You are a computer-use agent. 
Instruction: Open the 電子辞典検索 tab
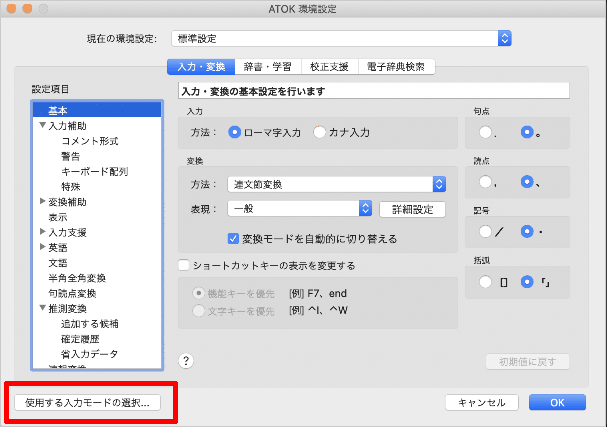tap(396, 68)
